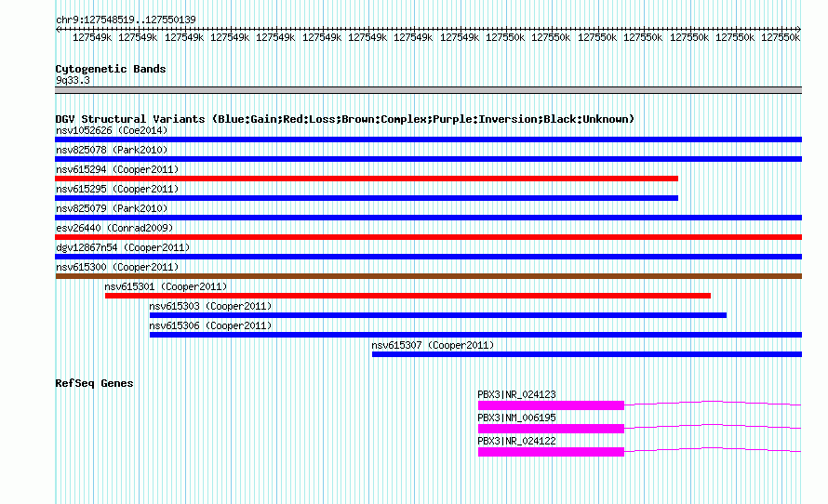
Task: Open the nsv615303 (Cooper2011) label
Action: (x=210, y=306)
